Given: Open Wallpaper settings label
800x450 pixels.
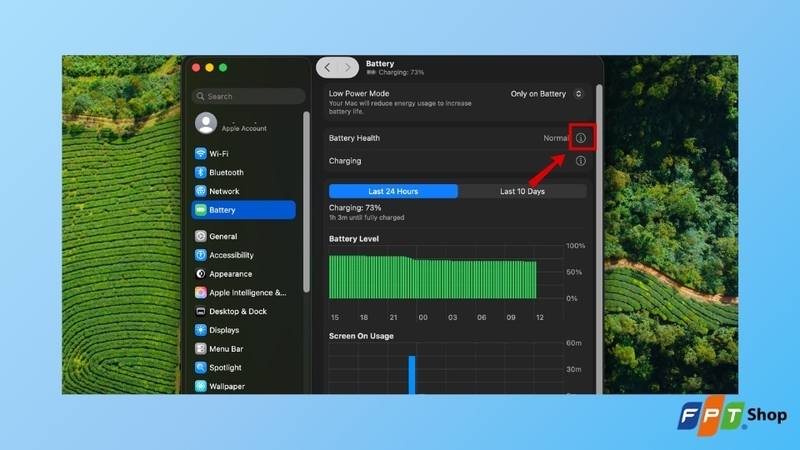Looking at the screenshot, I should tap(227, 386).
